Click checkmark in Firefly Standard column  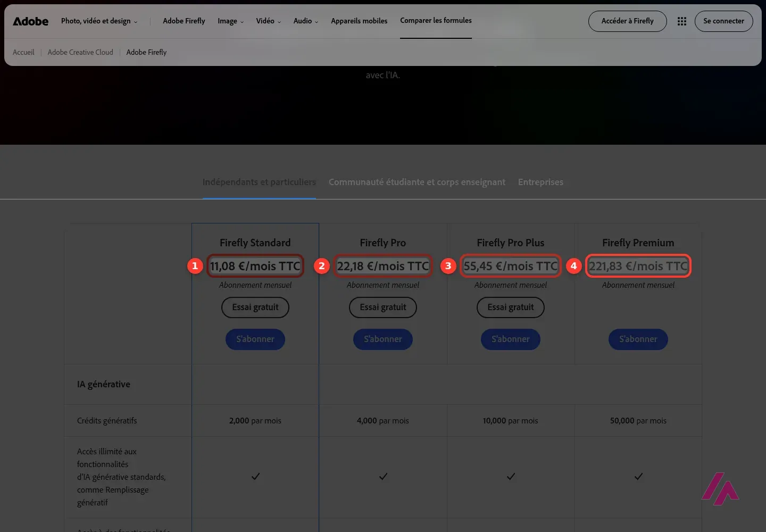pyautogui.click(x=255, y=477)
